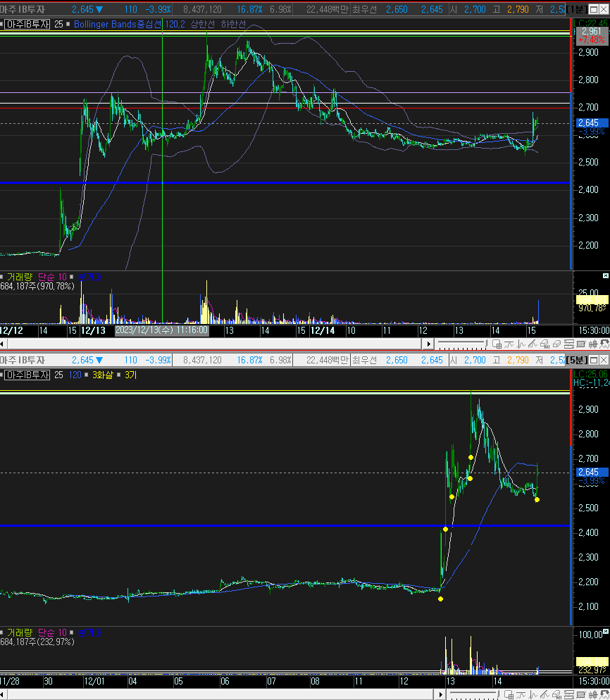Click the 8,437,120 volume value in top header
The image size is (610, 700).
(x=202, y=9)
